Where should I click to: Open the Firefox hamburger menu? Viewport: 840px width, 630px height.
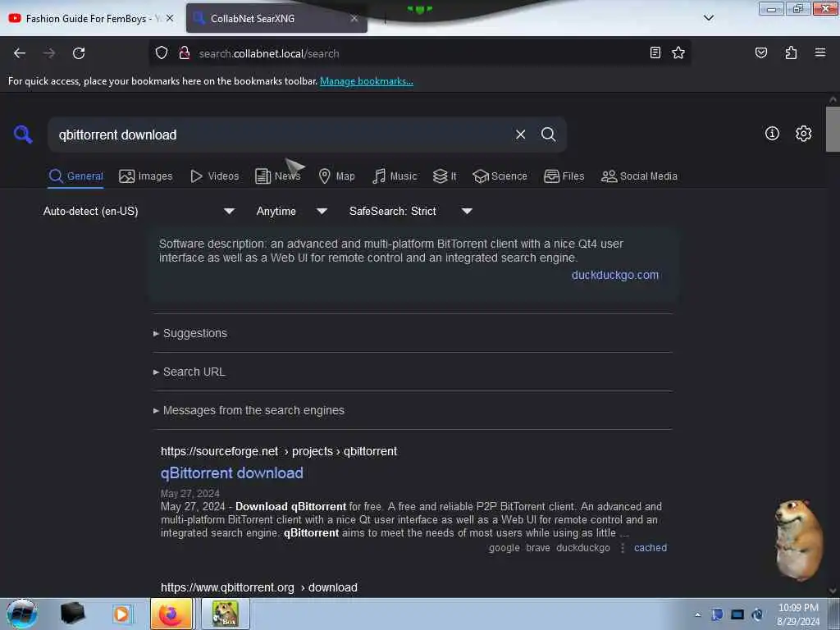(x=819, y=52)
